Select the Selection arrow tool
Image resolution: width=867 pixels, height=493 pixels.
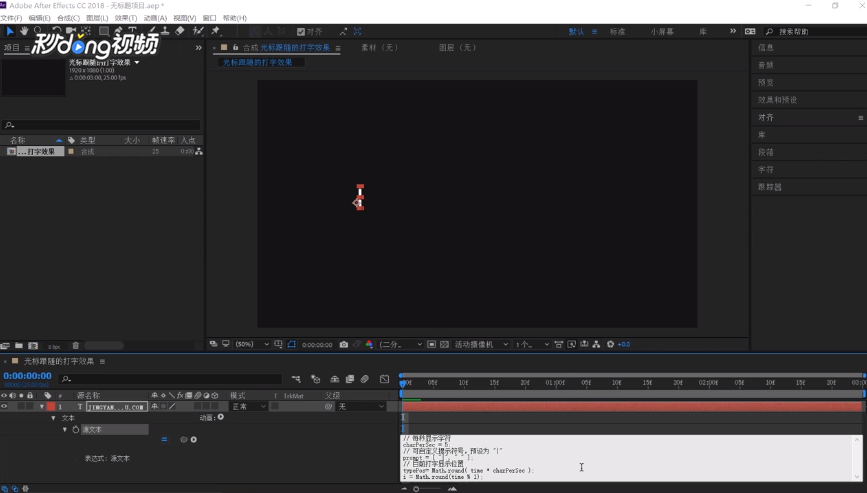(x=10, y=31)
